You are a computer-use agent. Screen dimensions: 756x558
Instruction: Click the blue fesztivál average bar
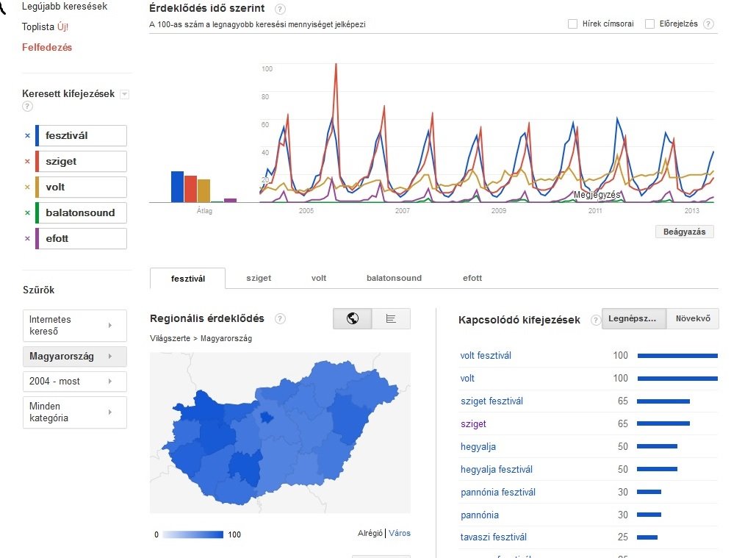tap(177, 187)
